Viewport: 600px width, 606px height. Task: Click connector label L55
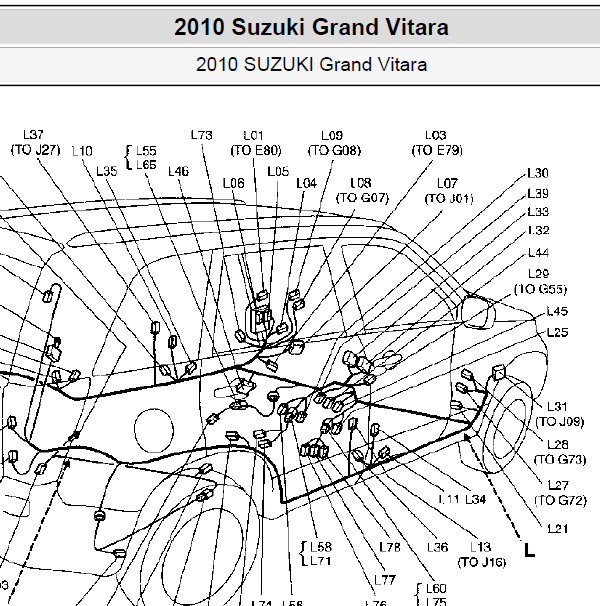[x=146, y=150]
